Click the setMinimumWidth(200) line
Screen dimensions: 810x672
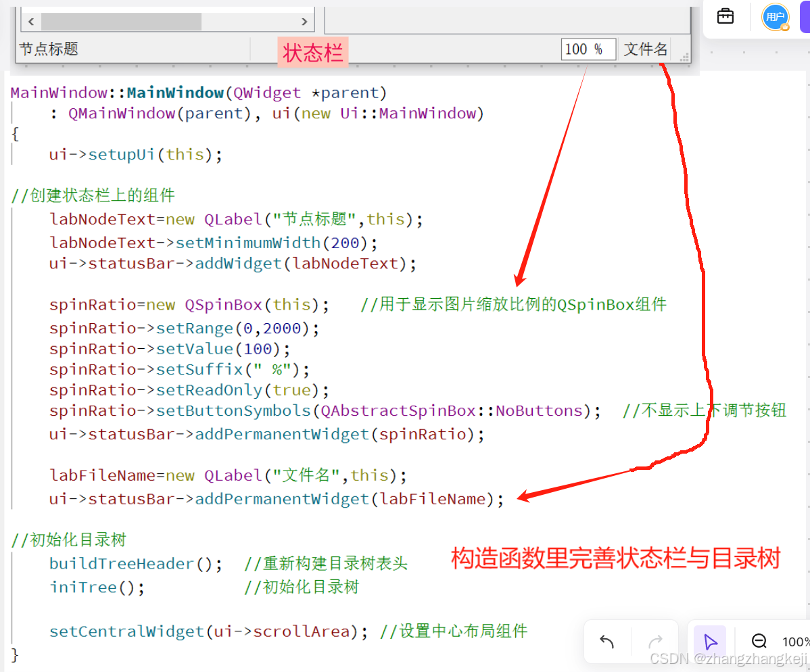pyautogui.click(x=214, y=242)
